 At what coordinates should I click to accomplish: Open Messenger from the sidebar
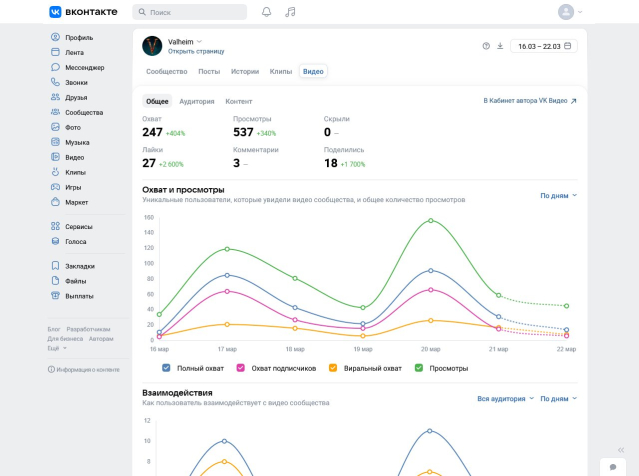coord(84,67)
